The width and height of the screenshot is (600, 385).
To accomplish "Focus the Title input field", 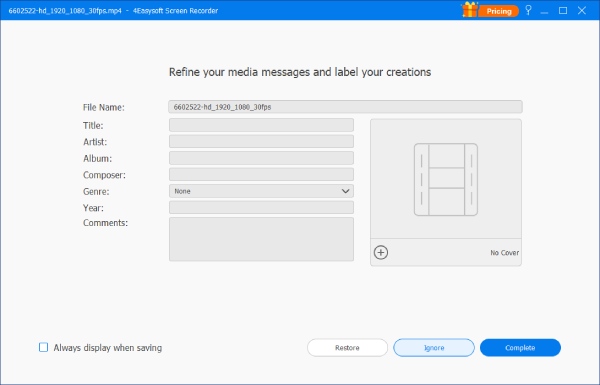I will click(261, 125).
